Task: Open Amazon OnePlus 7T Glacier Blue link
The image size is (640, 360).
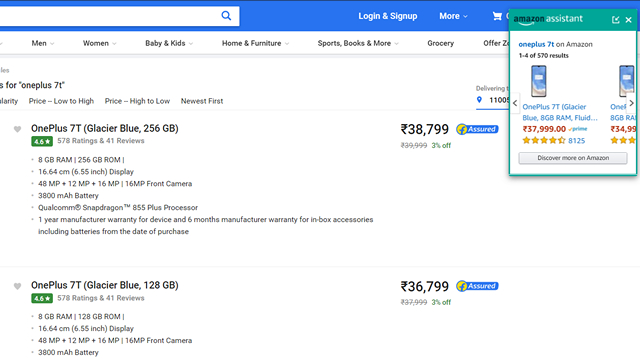Action: click(x=560, y=112)
